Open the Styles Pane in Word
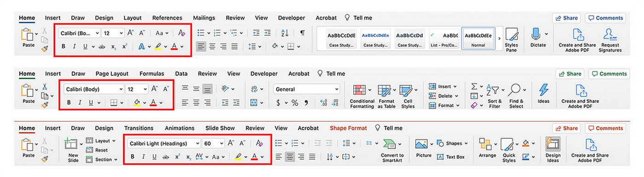This screenshot has height=177, width=644. (511, 40)
